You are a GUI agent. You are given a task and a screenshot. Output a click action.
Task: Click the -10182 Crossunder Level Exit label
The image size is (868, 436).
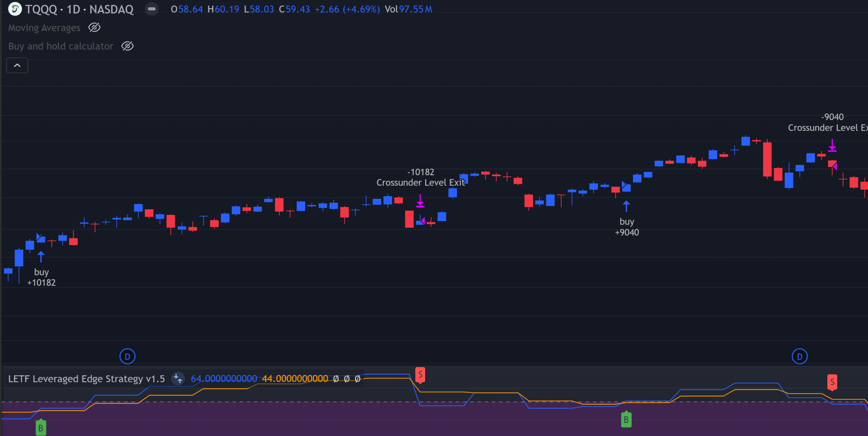pyautogui.click(x=420, y=177)
